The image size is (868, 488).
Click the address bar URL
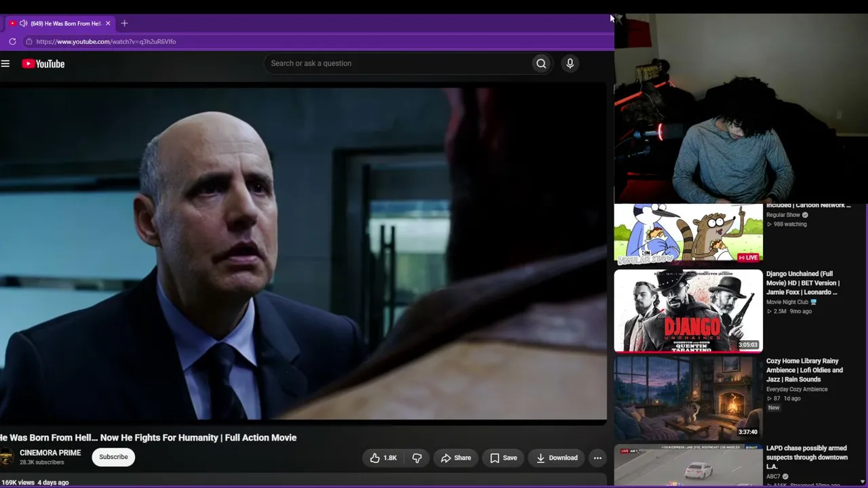106,41
